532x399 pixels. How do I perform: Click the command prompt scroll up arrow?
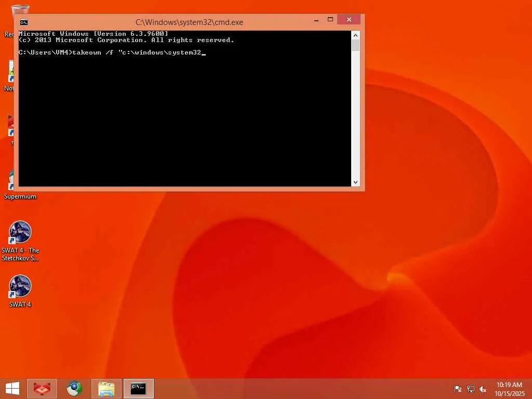355,35
